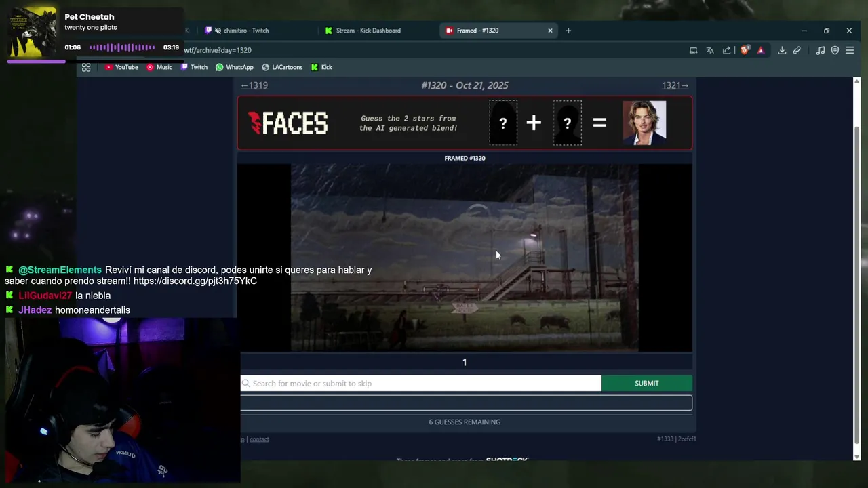Go to previous puzzle ←1319
This screenshot has height=488, width=868.
(254, 85)
